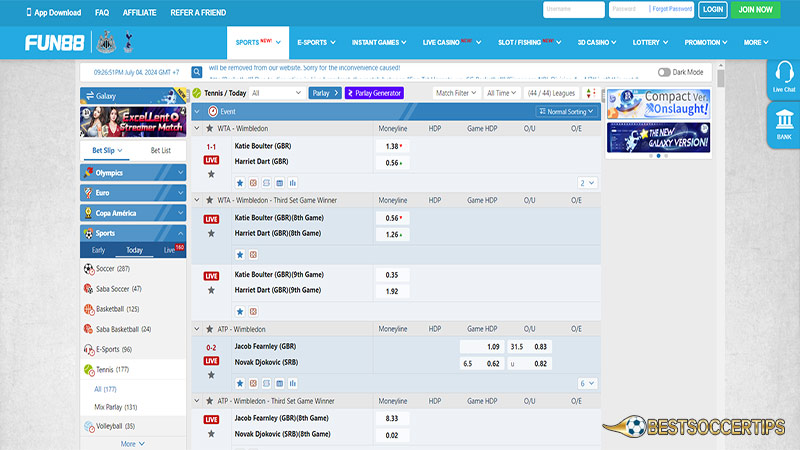
Task: Click the E-Sports headset icon in sidebar
Action: click(x=89, y=349)
